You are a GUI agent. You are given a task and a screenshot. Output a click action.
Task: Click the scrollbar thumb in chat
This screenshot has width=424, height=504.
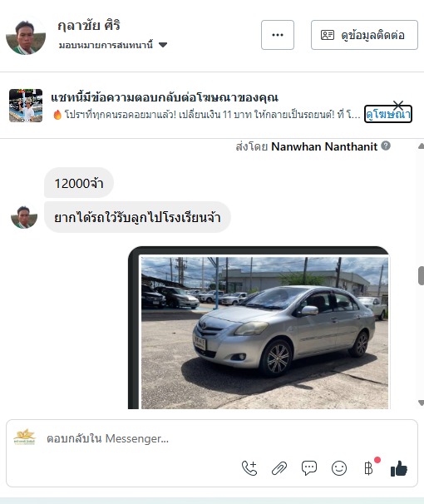421,275
